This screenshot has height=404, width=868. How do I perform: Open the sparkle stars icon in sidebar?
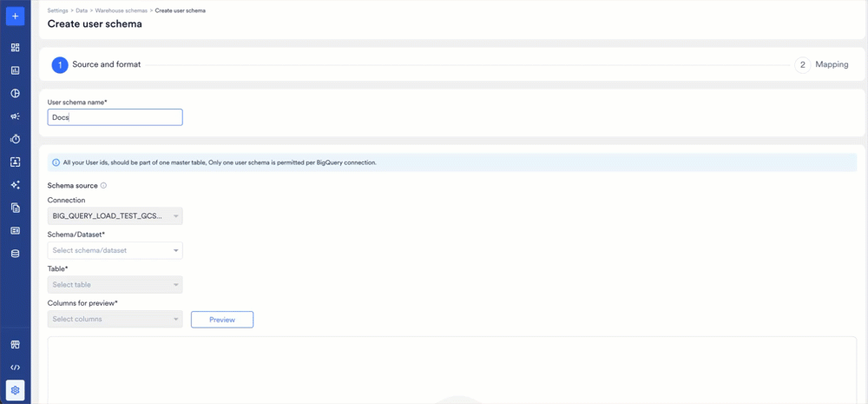pyautogui.click(x=15, y=185)
